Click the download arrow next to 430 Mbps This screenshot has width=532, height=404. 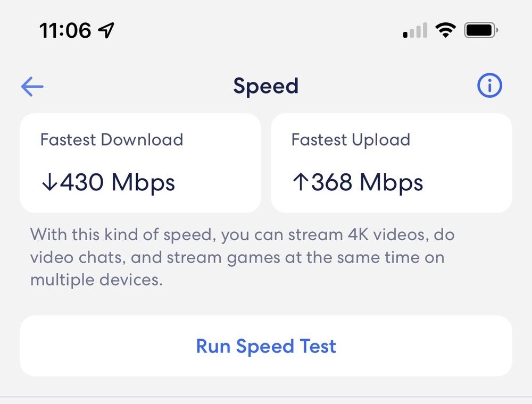tap(48, 183)
